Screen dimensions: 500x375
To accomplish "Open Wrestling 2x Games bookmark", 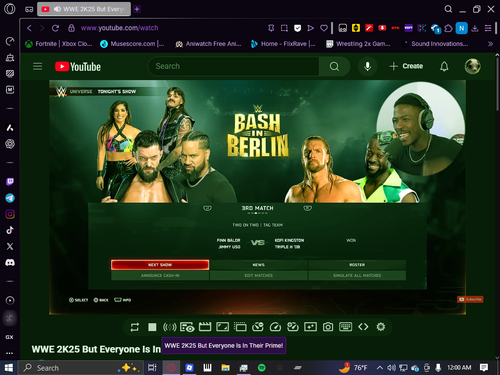I will (x=358, y=44).
